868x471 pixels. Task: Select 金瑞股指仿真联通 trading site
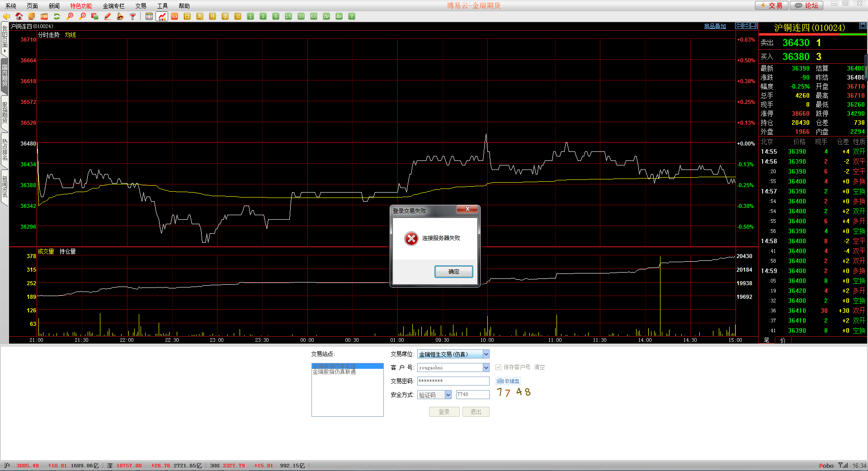pyautogui.click(x=335, y=372)
